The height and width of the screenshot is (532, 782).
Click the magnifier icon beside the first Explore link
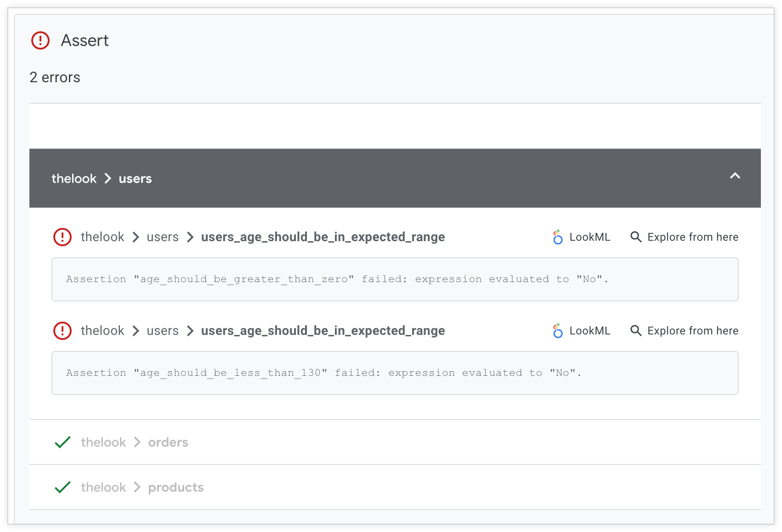(636, 237)
